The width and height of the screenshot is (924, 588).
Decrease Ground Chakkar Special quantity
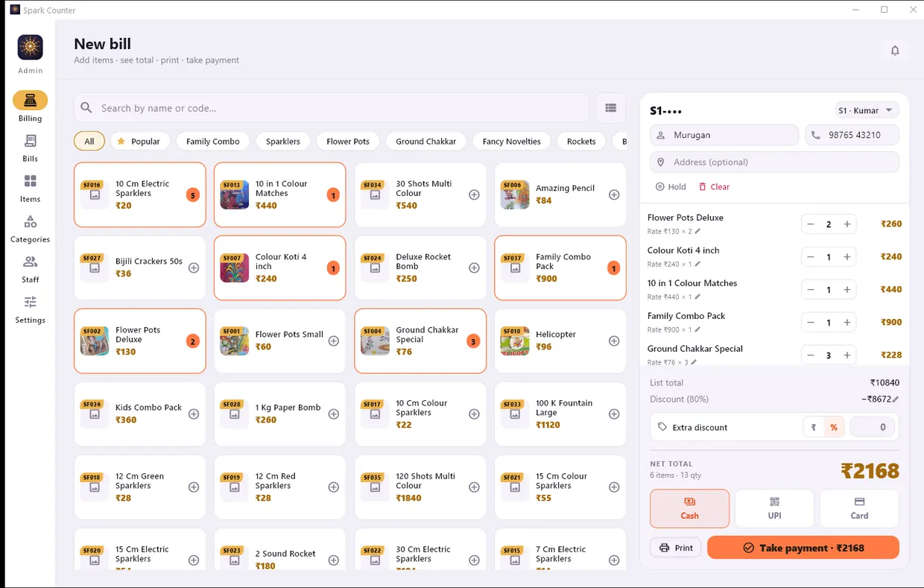pos(811,355)
